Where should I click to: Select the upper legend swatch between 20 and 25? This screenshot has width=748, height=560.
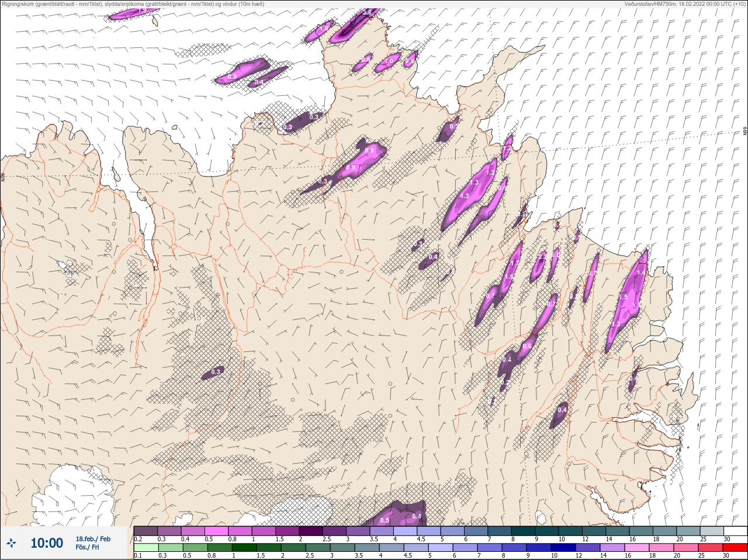coord(688,531)
